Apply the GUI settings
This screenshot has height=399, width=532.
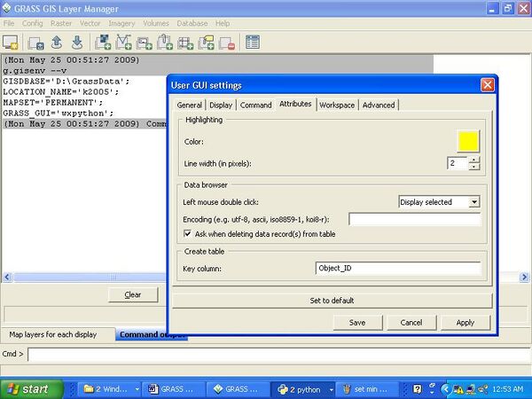click(x=465, y=323)
